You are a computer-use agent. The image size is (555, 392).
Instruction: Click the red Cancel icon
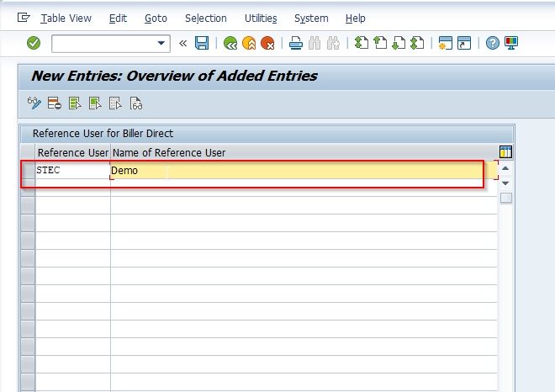pos(267,43)
